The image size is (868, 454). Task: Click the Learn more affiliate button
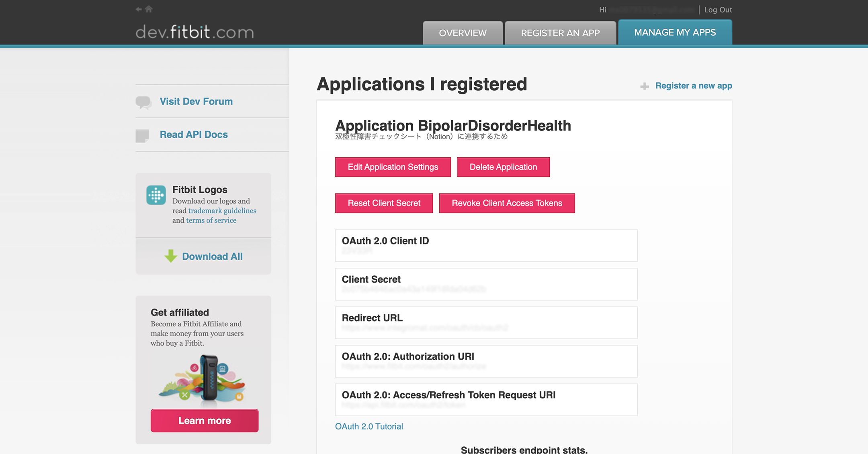pos(205,421)
